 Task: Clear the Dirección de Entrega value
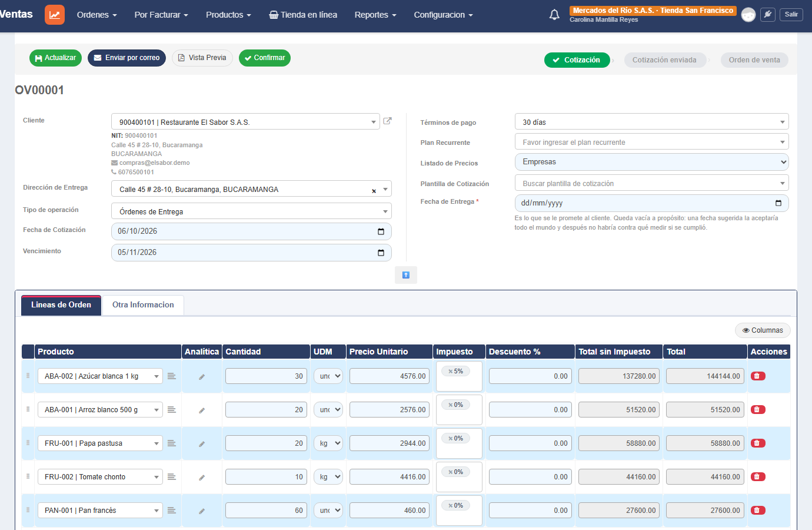click(374, 191)
